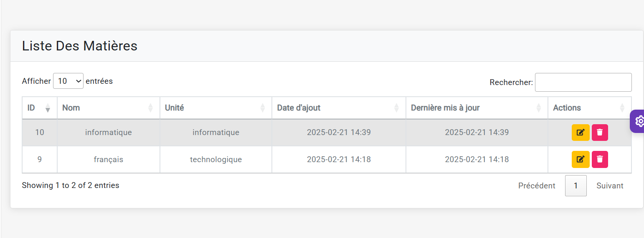Go to Suivant page
Viewport: 644px width, 238px height.
610,186
